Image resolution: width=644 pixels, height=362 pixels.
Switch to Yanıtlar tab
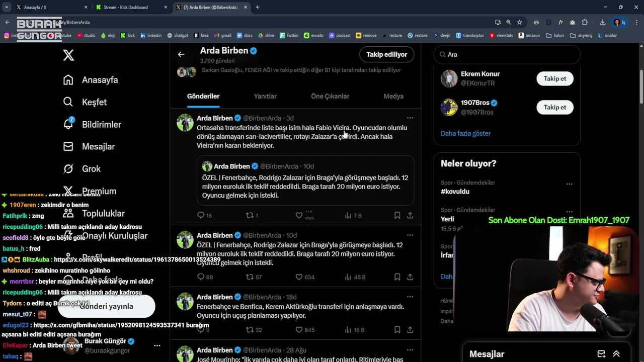pyautogui.click(x=265, y=97)
